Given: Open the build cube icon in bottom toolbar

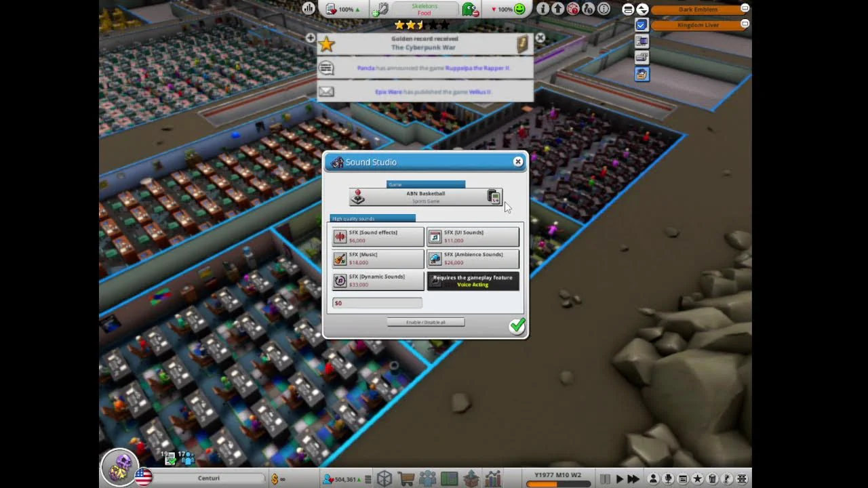Looking at the screenshot, I should point(384,479).
